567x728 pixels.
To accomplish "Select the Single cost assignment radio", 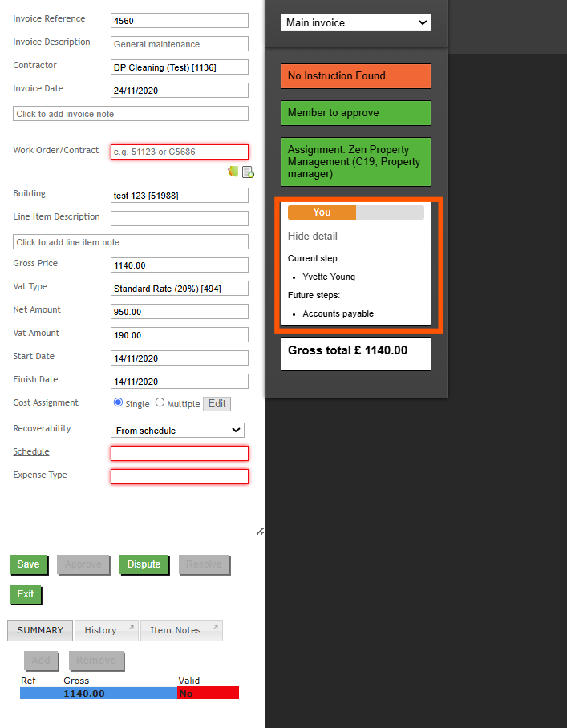I will point(118,402).
